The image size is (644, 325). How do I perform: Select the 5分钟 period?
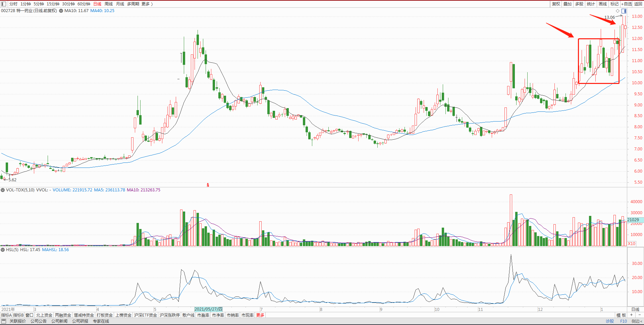tap(39, 4)
